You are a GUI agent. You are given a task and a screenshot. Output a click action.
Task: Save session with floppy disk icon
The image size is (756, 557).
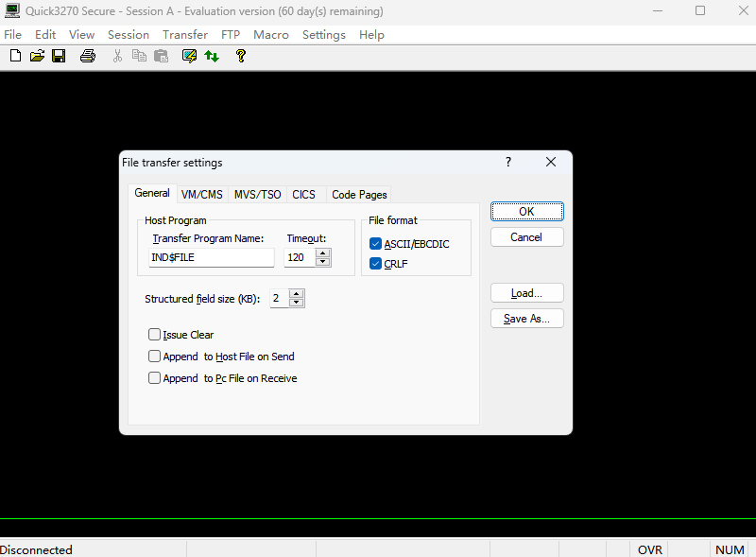[x=59, y=56]
